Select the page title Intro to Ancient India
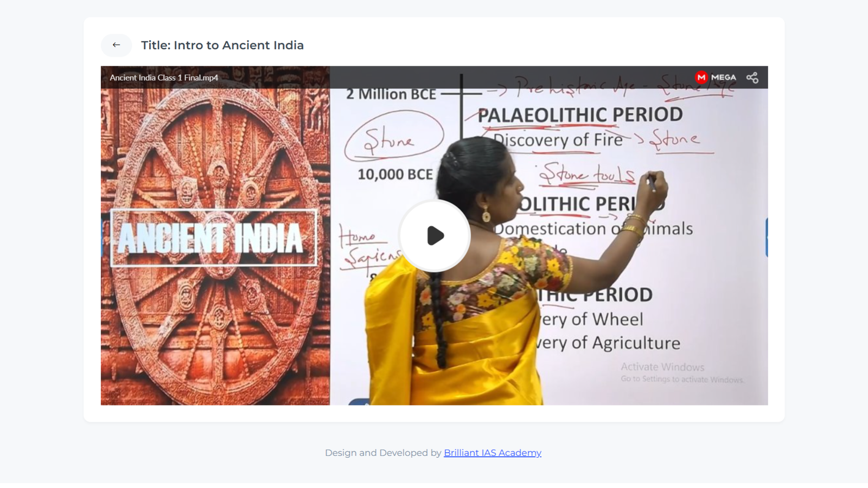 tap(222, 45)
